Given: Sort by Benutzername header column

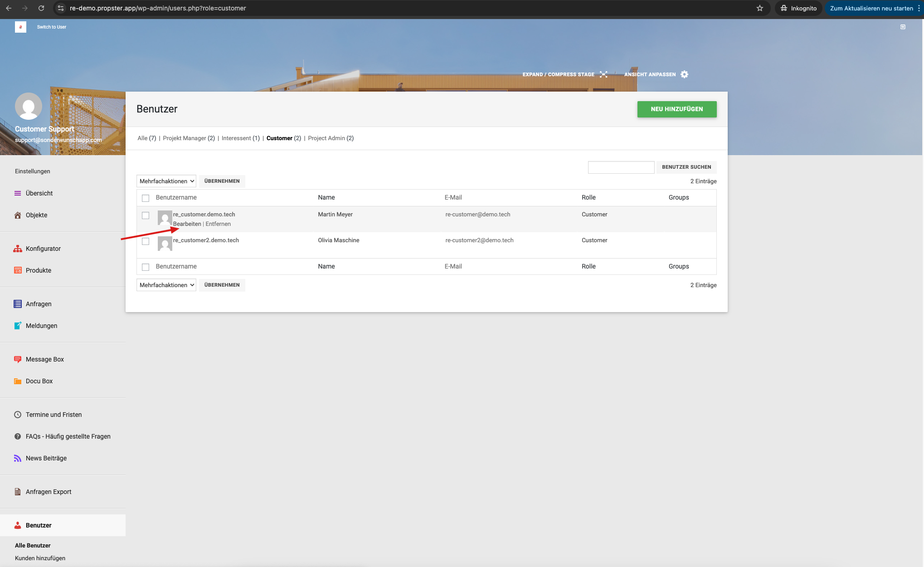Looking at the screenshot, I should 176,198.
